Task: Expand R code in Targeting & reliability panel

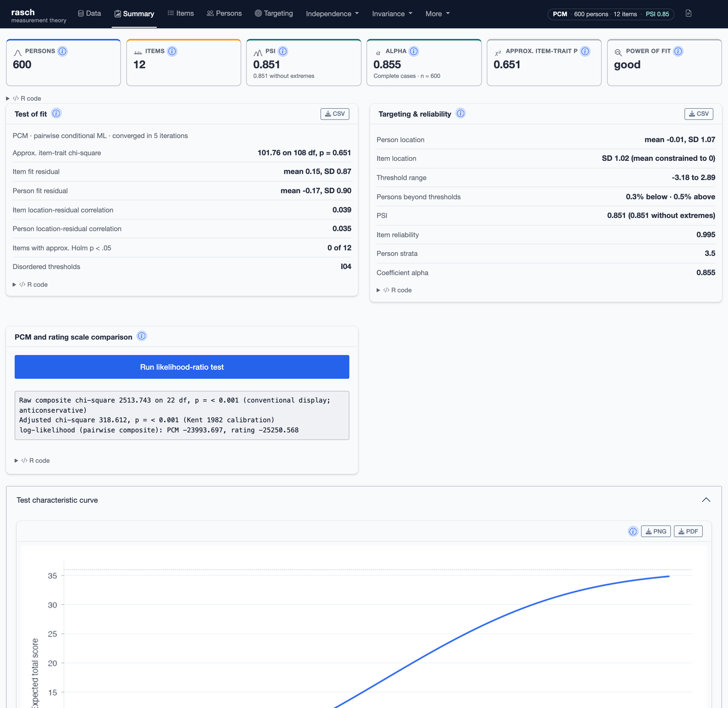Action: tap(394, 290)
